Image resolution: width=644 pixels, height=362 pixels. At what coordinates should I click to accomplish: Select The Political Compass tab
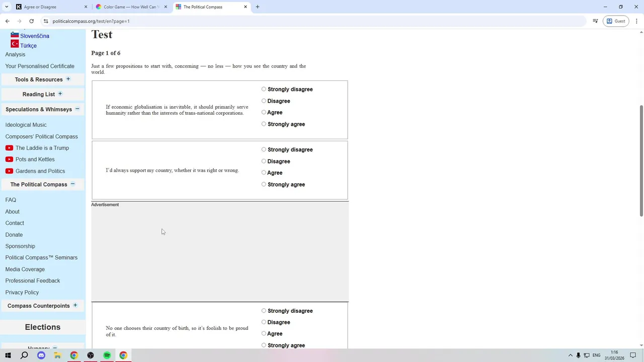pos(212,7)
